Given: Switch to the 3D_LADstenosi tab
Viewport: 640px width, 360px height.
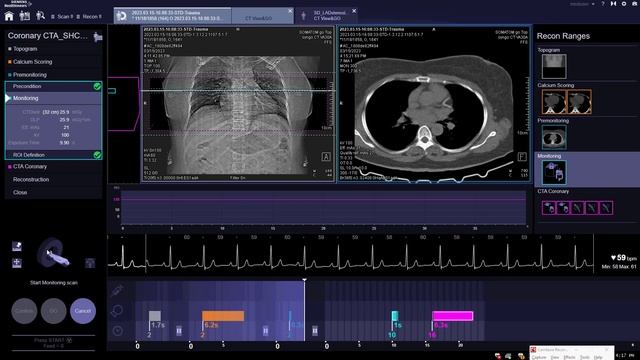Looking at the screenshot, I should coord(326,16).
